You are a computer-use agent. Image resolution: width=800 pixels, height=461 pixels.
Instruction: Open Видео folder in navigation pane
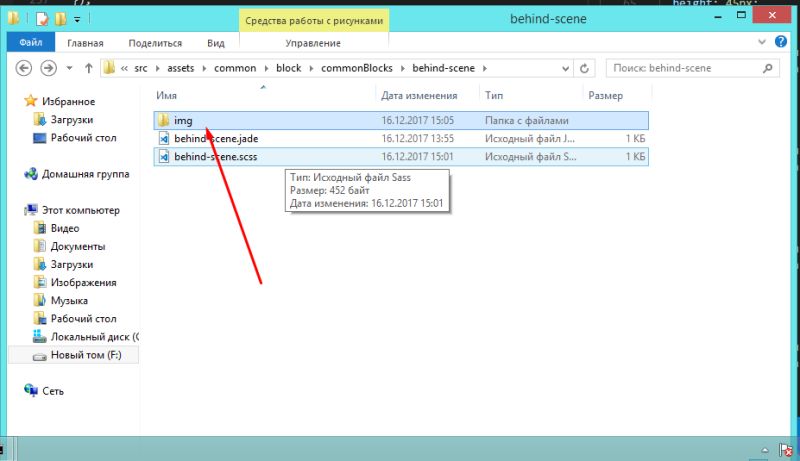point(65,228)
